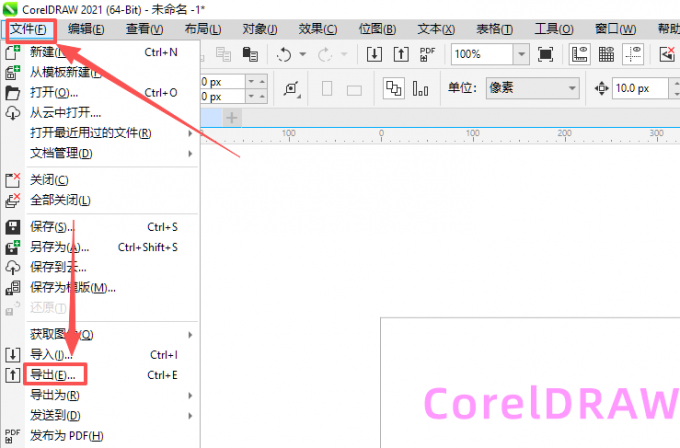The height and width of the screenshot is (448, 680).
Task: Open the 单位 像素 units dropdown
Action: pyautogui.click(x=533, y=88)
